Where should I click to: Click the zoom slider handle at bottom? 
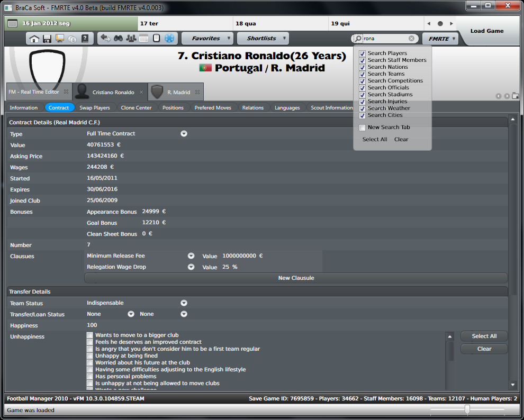pos(467,409)
